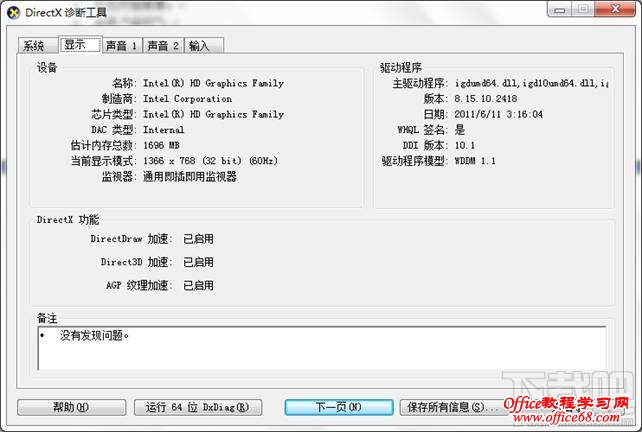This screenshot has height=432, width=642.
Task: Open the 声音 1 tab
Action: tap(122, 45)
